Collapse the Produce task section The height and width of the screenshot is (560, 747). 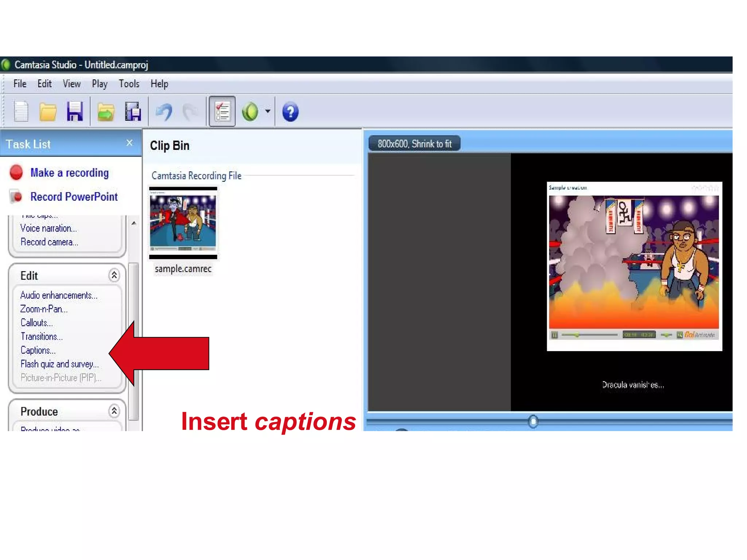[x=114, y=411]
